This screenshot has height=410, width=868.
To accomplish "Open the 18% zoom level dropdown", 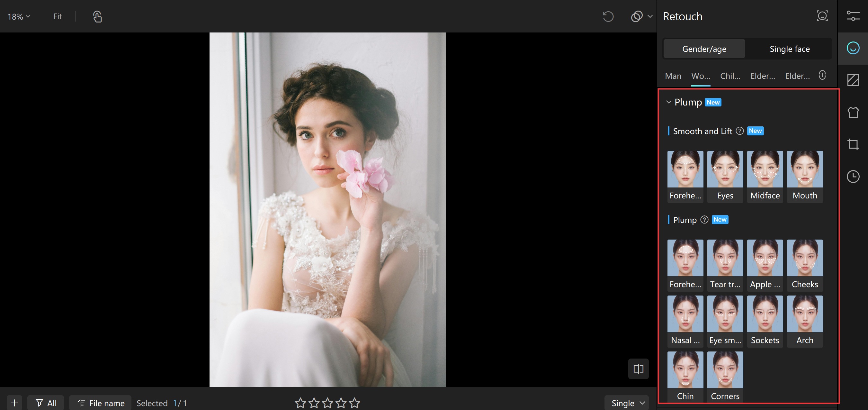I will 19,16.
